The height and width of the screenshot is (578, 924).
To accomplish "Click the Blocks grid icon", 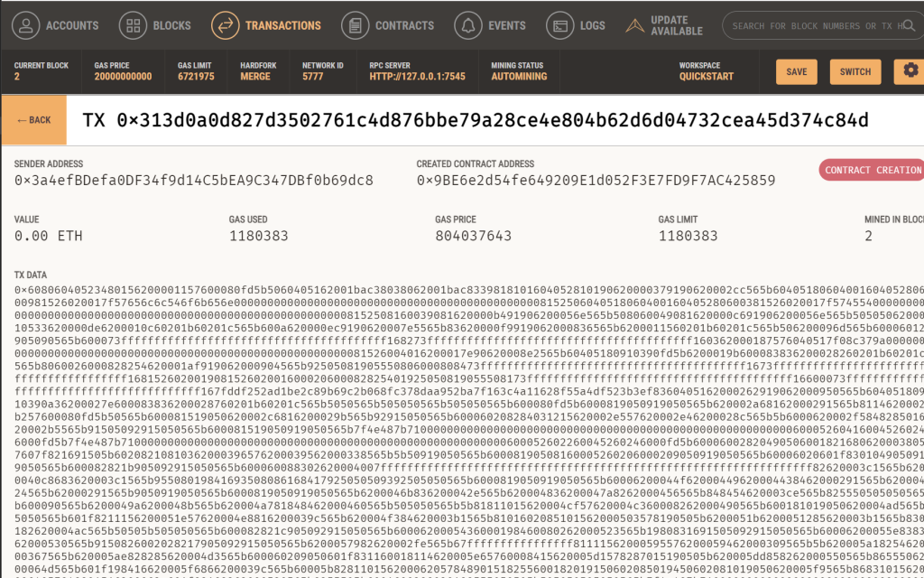I will (133, 25).
